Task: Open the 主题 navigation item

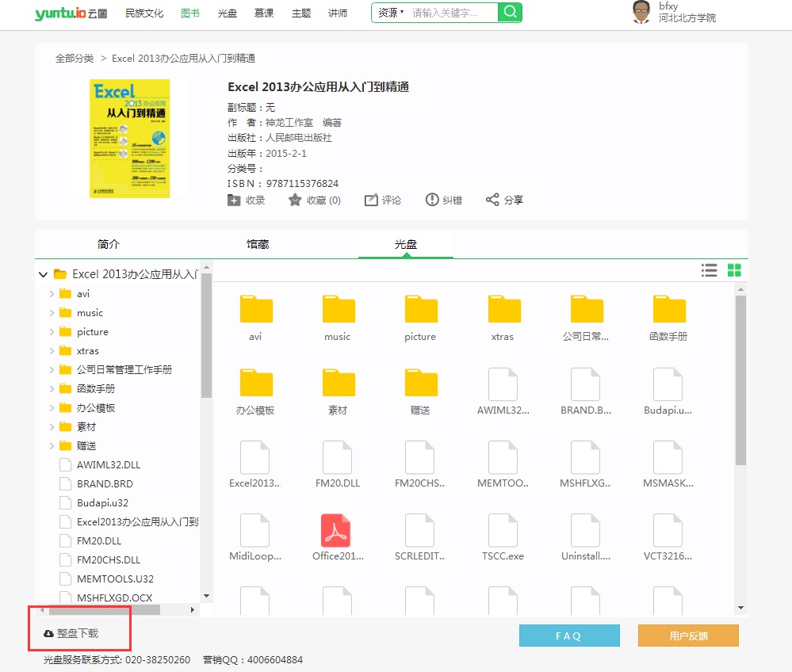Action: point(301,13)
